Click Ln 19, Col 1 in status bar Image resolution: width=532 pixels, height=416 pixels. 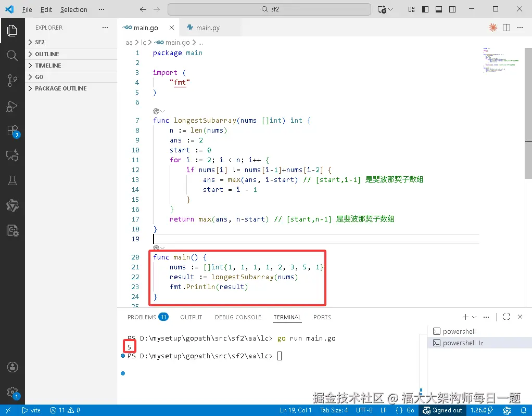click(296, 410)
